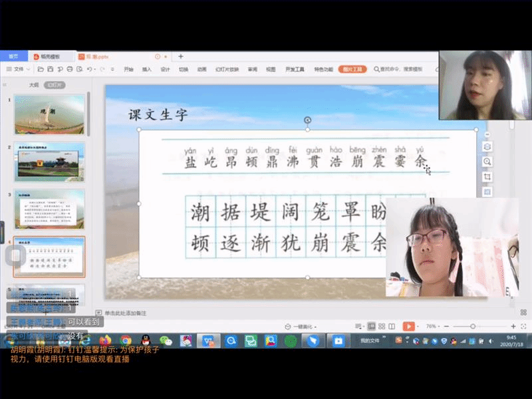Open the layers icon beside the image
Viewport: 532px width, 399px height.
(x=487, y=146)
